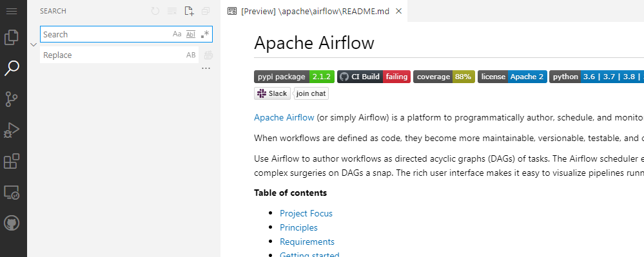Click the SEARCH panel title
The height and width of the screenshot is (257, 644).
pos(53,11)
